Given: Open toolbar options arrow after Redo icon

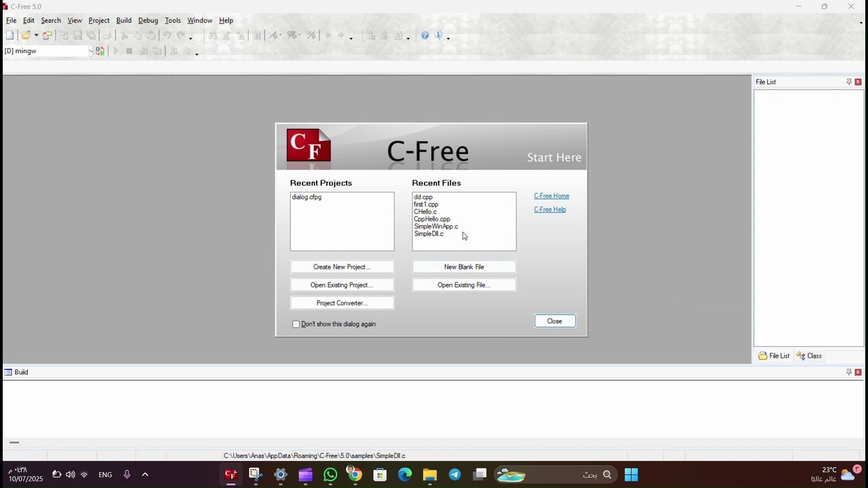Looking at the screenshot, I should pyautogui.click(x=190, y=38).
